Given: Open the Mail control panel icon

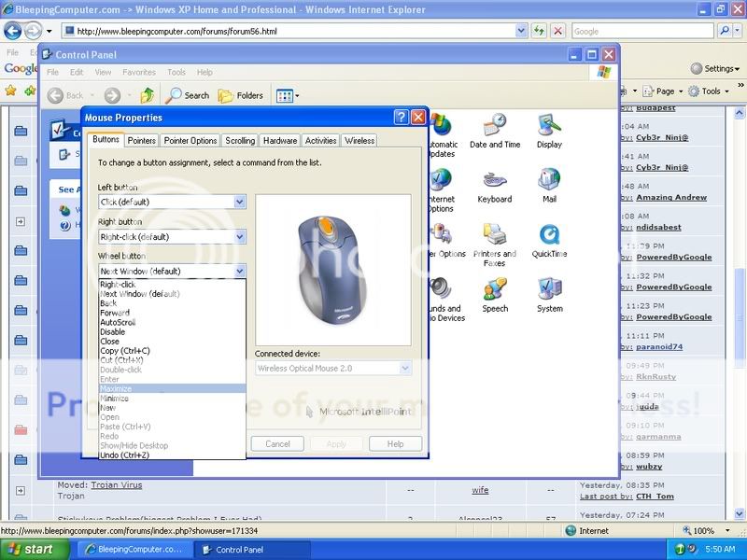Looking at the screenshot, I should click(549, 186).
